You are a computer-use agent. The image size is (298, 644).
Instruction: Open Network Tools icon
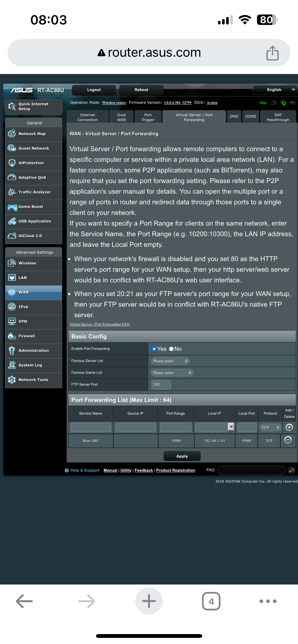tap(12, 380)
